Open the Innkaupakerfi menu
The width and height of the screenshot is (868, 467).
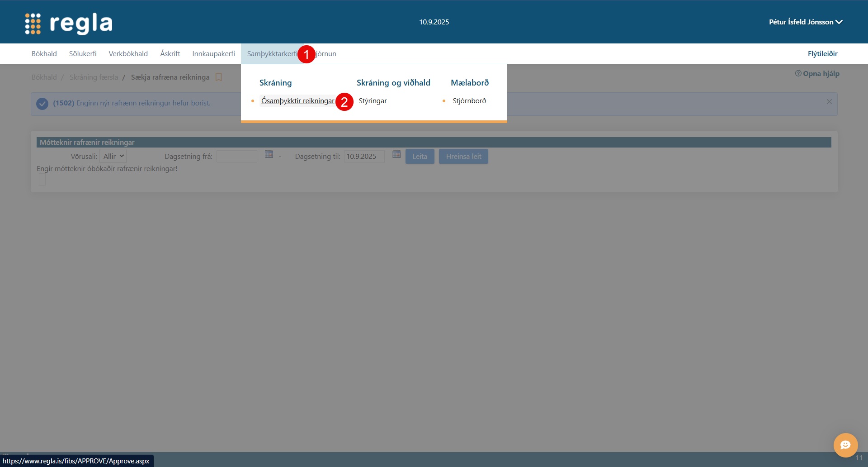[213, 53]
